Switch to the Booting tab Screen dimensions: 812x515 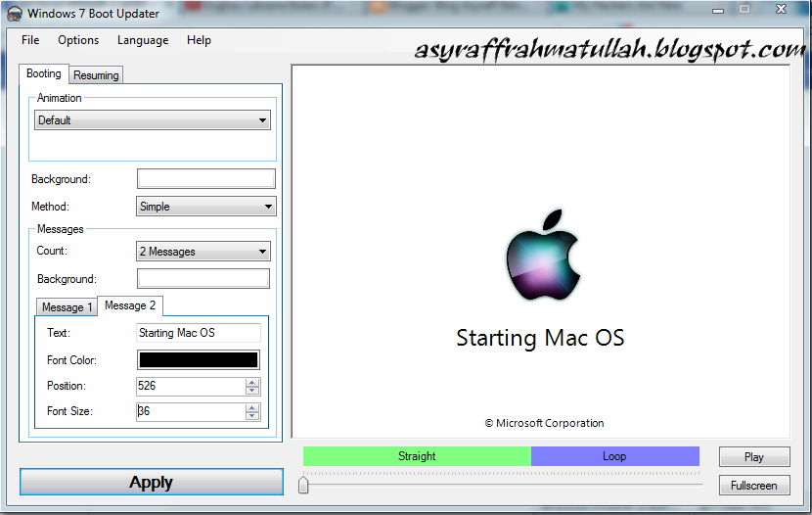tap(44, 74)
